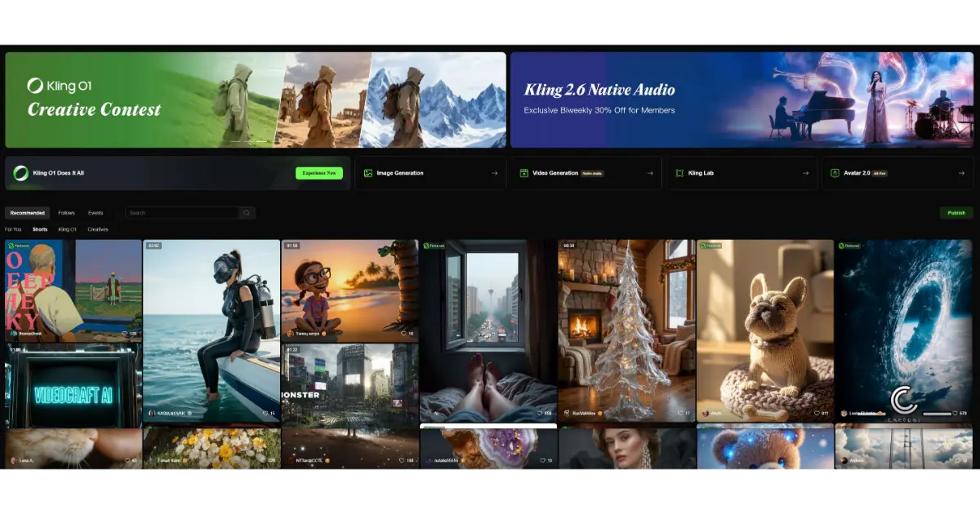The height and width of the screenshot is (514, 980).
Task: Like the geode crystal video via heart icon
Action: (541, 461)
